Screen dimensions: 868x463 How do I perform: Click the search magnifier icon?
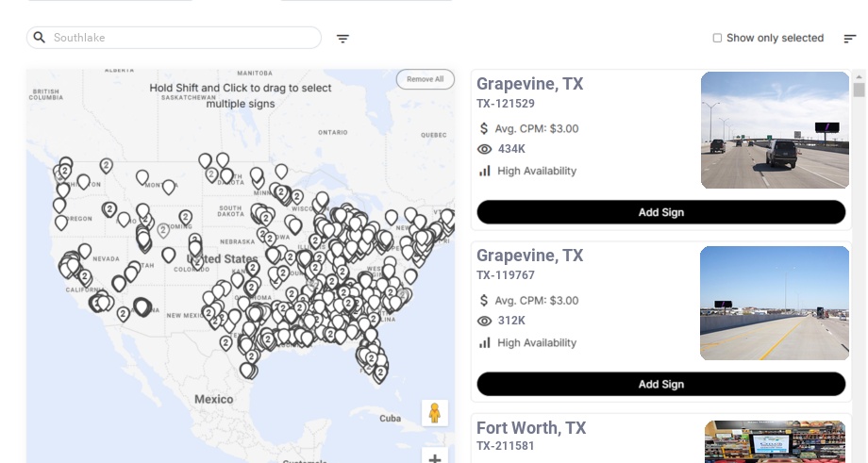[x=40, y=38]
